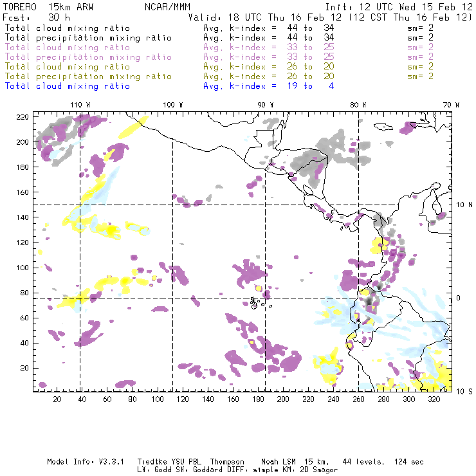Image resolution: width=476 pixels, height=476 pixels.
Task: Click the y-axis tick label 220
Action: 23,117
